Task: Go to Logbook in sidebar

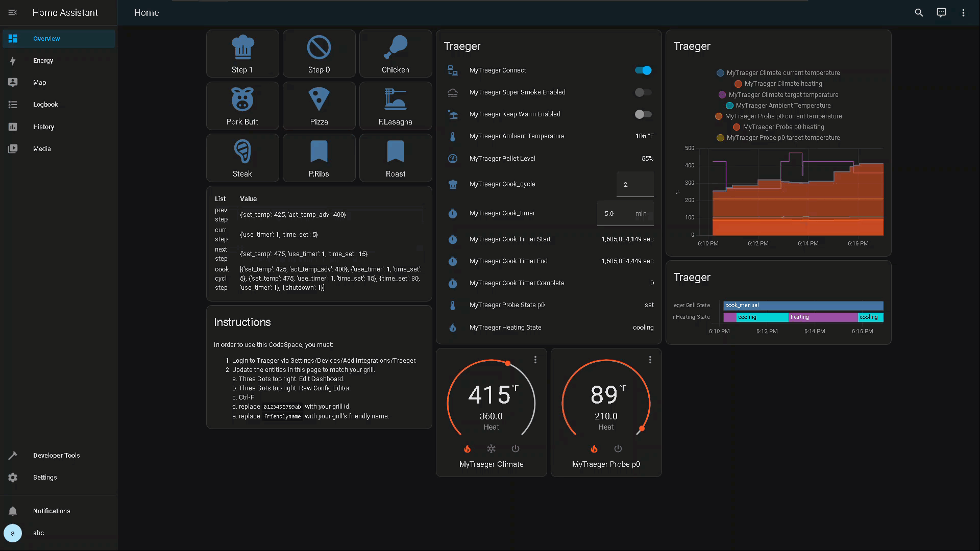Action: coord(45,105)
